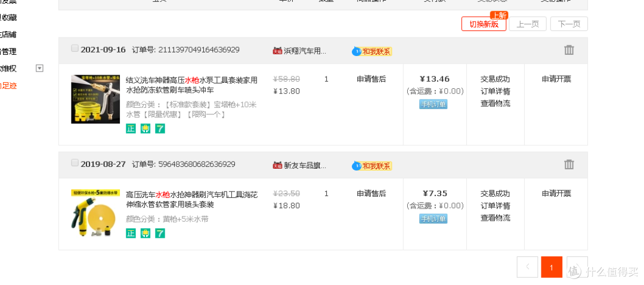Click 切换新版 button
Screen dimensions: 644x285
point(484,24)
